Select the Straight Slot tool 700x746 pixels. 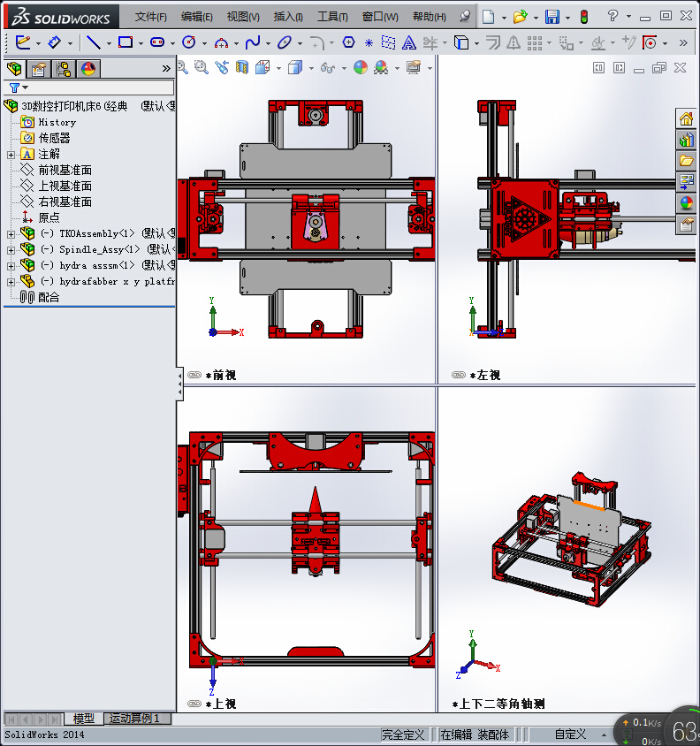tap(157, 42)
